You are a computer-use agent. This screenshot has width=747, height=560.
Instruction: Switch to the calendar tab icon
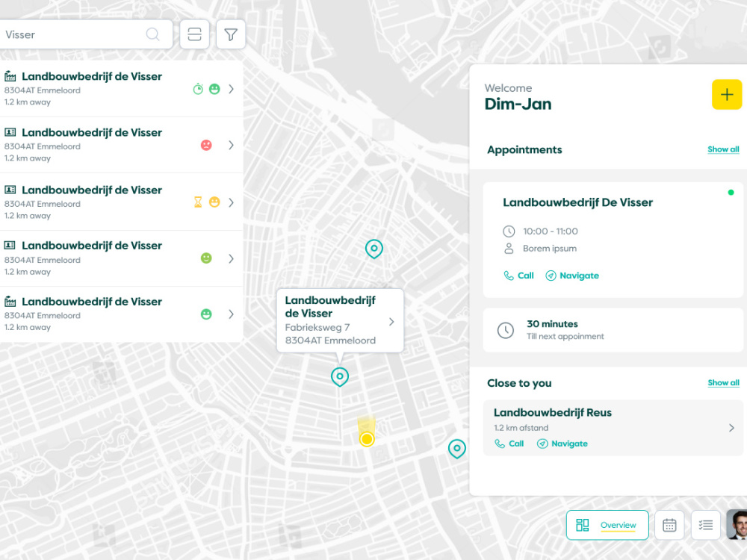[x=669, y=525]
